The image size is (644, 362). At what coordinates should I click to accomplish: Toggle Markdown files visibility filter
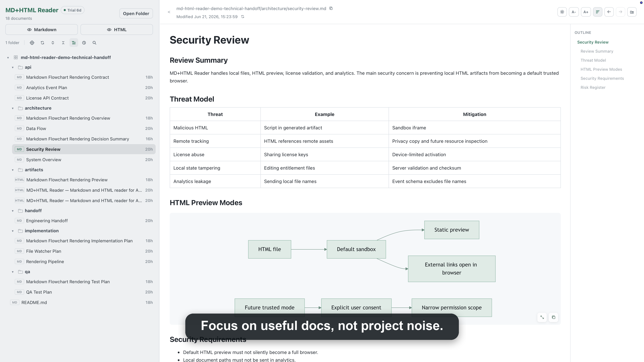point(41,30)
